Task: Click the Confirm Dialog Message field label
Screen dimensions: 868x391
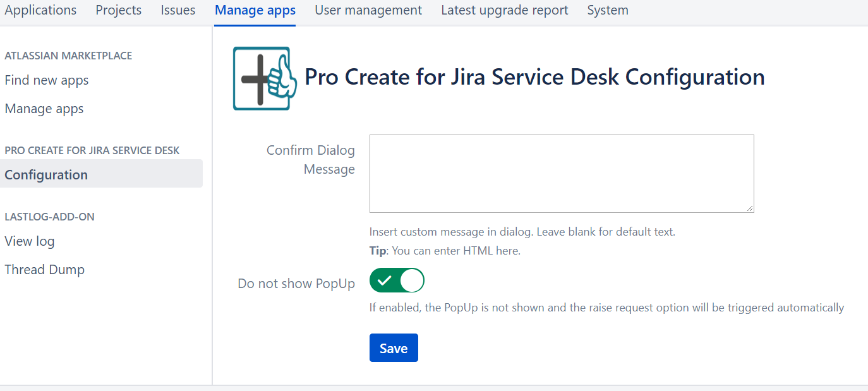Action: (x=311, y=160)
